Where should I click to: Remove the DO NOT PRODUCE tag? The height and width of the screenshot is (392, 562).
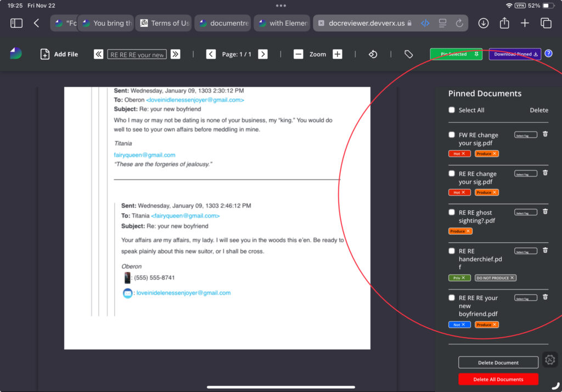[512, 278]
